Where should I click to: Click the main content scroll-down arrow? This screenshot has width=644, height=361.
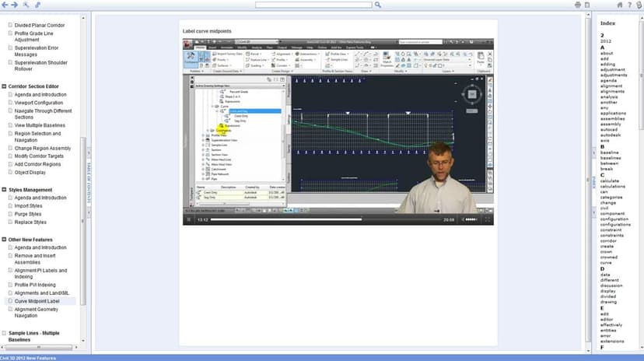click(588, 351)
